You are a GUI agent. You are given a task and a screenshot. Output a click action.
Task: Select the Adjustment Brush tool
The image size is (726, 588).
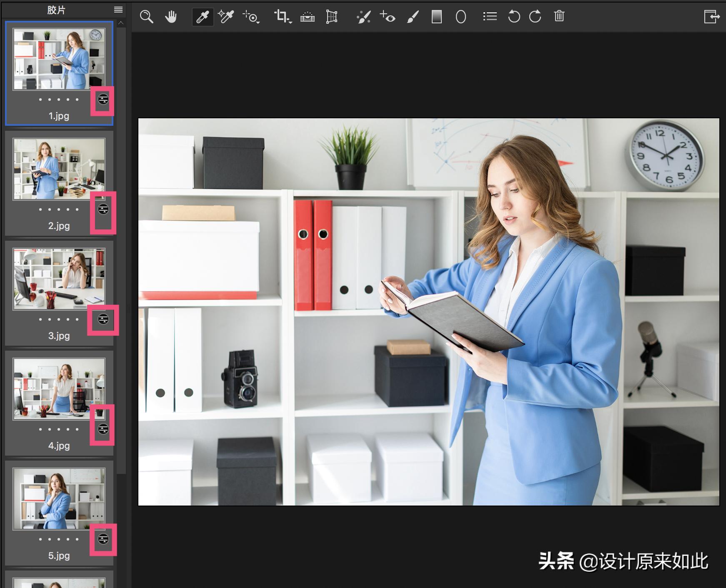pos(413,17)
